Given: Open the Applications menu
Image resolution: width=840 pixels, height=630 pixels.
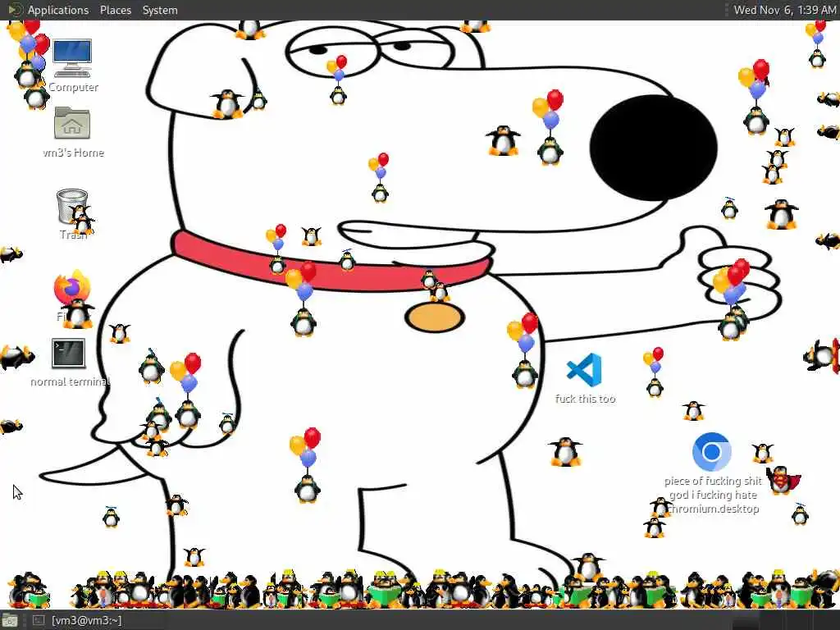Looking at the screenshot, I should [58, 10].
